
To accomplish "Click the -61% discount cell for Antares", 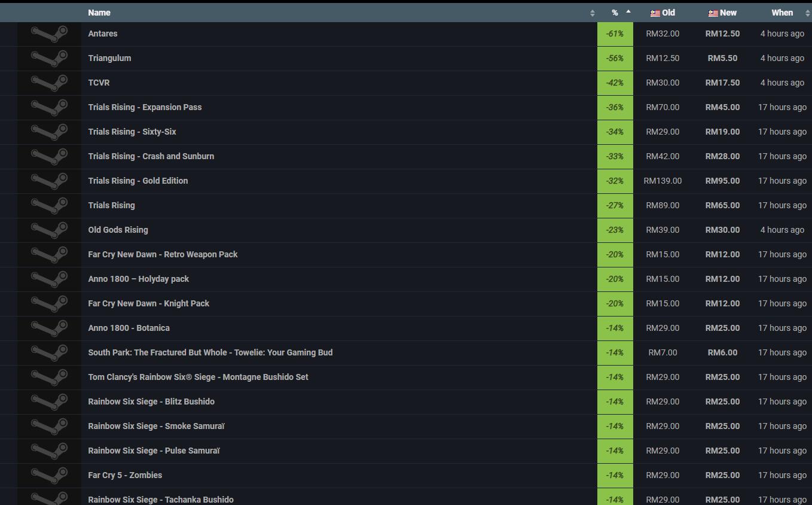I will coord(615,34).
